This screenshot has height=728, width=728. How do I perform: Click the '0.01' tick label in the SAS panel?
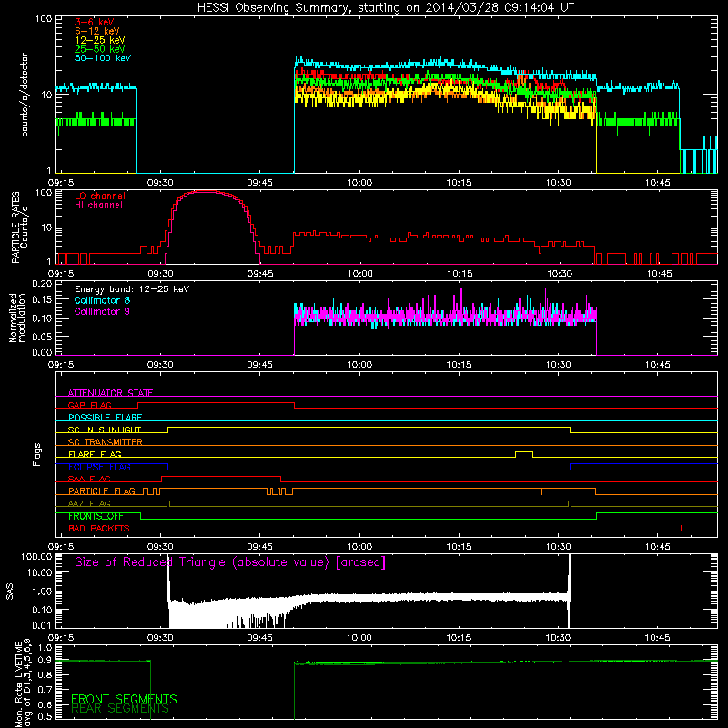pos(43,625)
